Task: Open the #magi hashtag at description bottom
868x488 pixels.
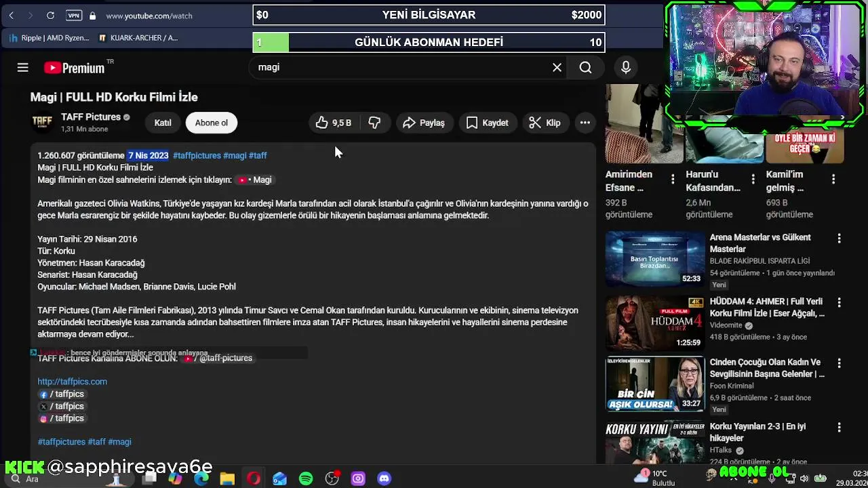Action: pos(119,442)
